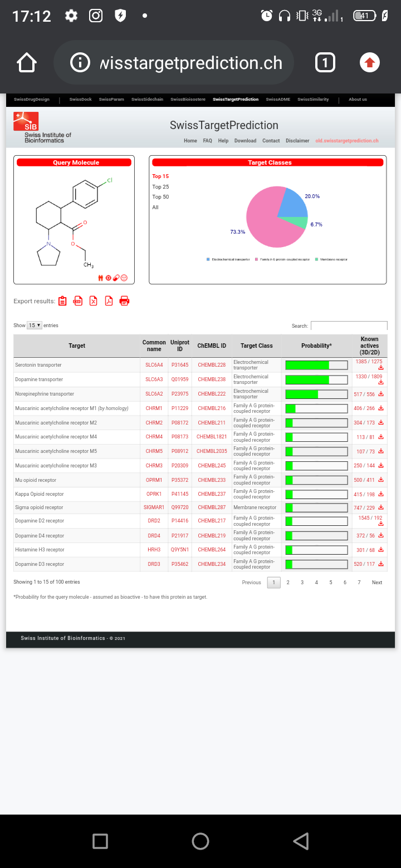Tap the Android recent apps square button

(x=100, y=841)
